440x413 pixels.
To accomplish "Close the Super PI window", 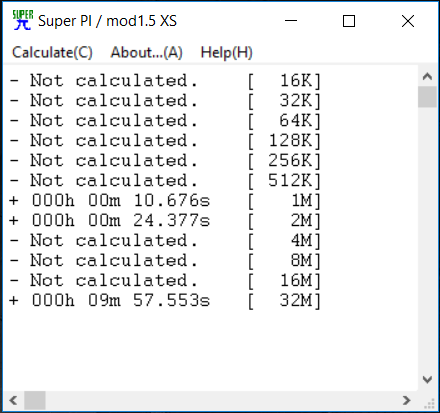I will pyautogui.click(x=408, y=21).
